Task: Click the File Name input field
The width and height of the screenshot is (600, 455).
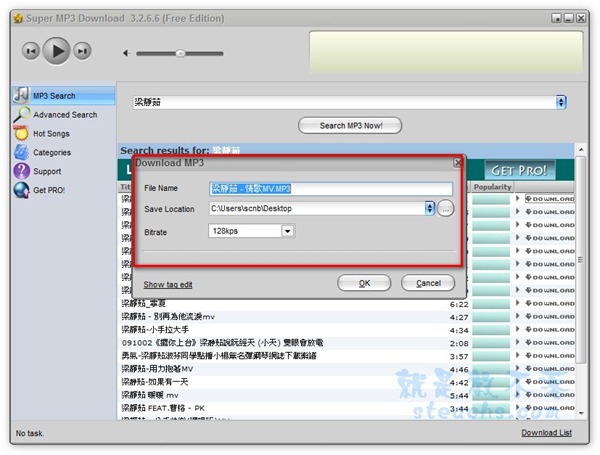Action: pos(331,188)
